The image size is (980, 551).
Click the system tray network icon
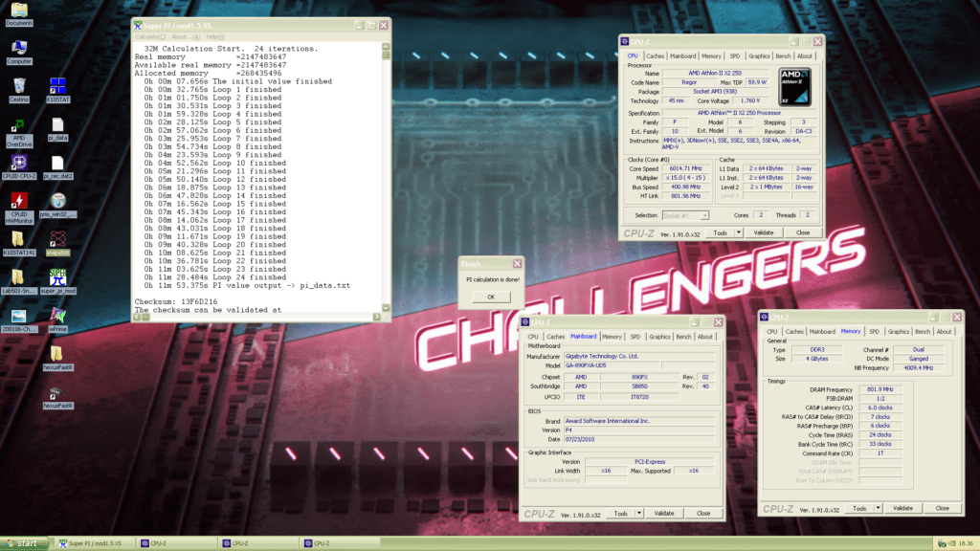point(942,543)
